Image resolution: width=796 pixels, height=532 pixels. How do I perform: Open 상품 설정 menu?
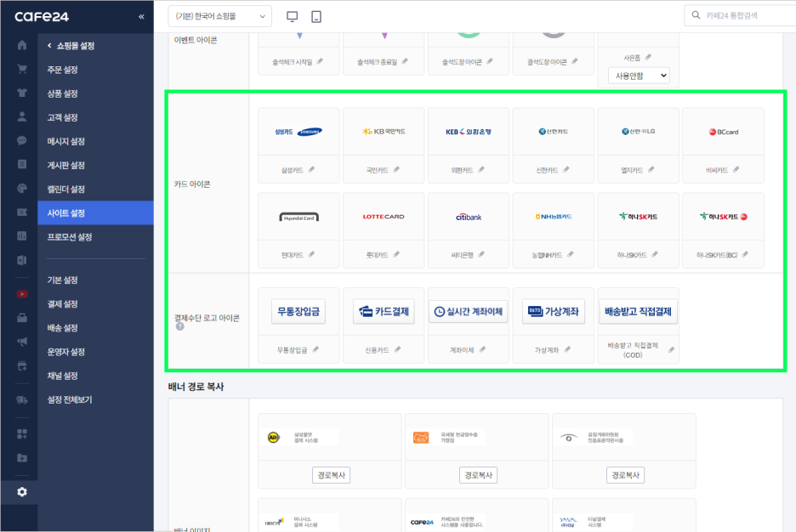(62, 93)
